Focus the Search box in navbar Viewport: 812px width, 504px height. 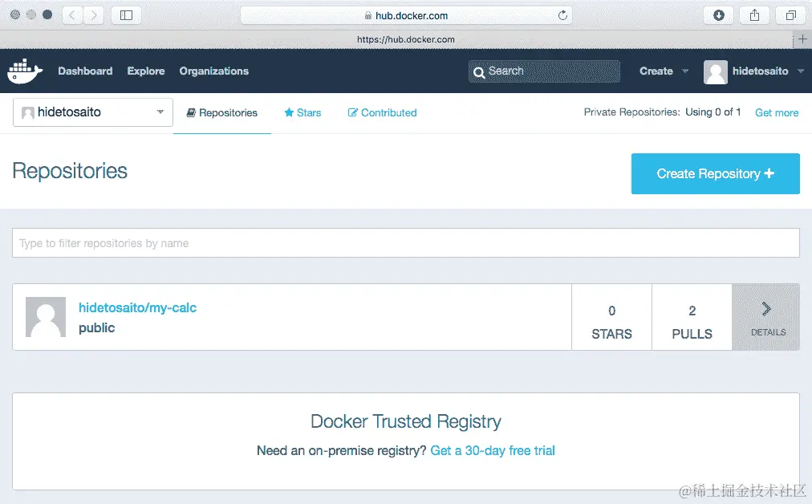pos(544,71)
